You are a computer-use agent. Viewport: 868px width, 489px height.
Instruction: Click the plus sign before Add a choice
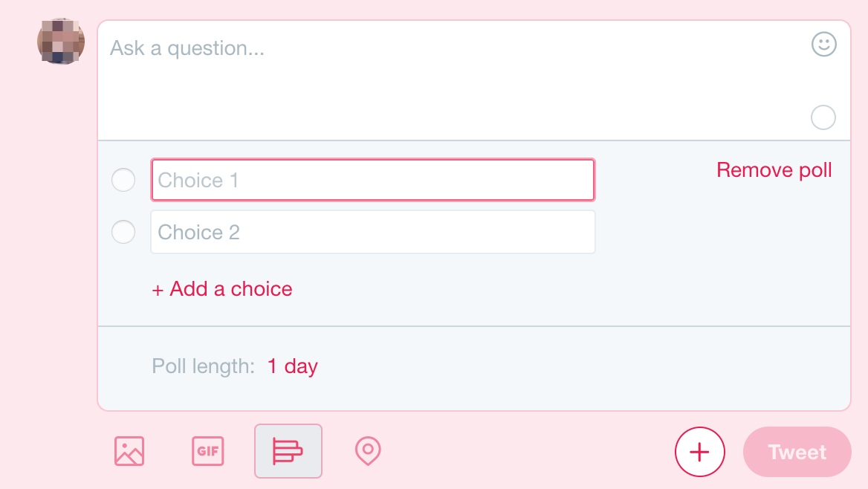click(x=158, y=290)
